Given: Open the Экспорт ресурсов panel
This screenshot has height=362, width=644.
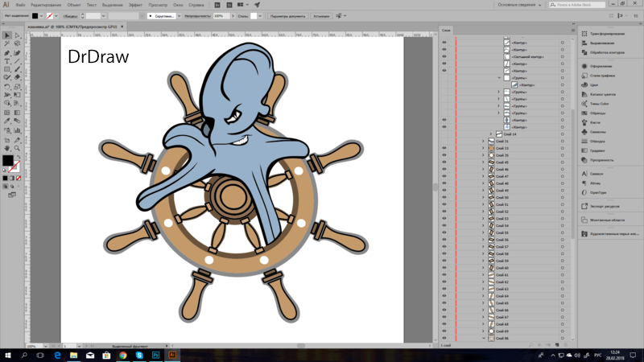Looking at the screenshot, I should (601, 207).
